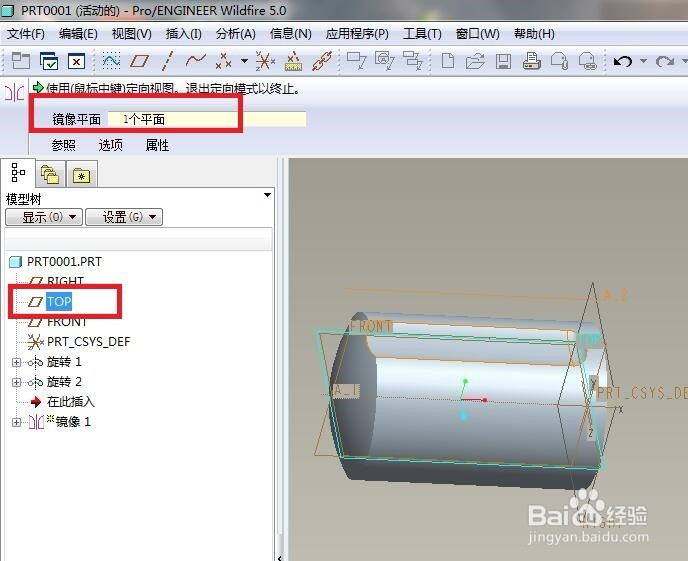Click the A_1 axis label in viewport
The height and width of the screenshot is (561, 688).
point(346,390)
